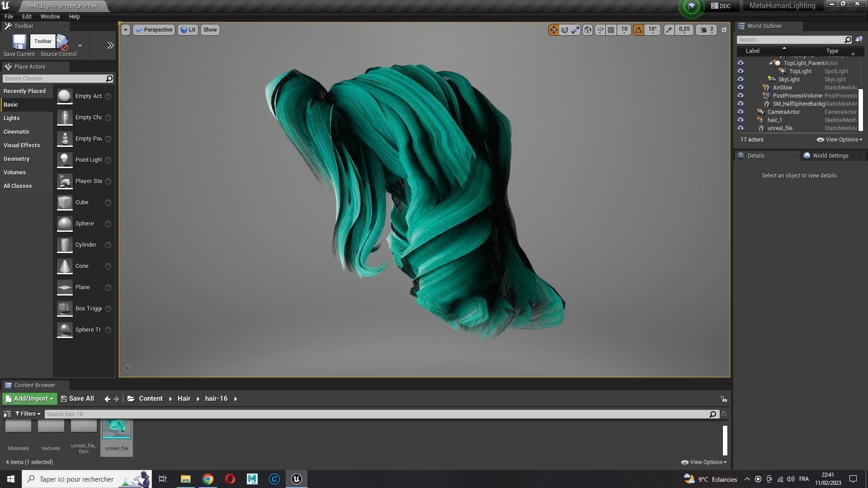Open the Perspective view mode dropdown

tap(154, 30)
